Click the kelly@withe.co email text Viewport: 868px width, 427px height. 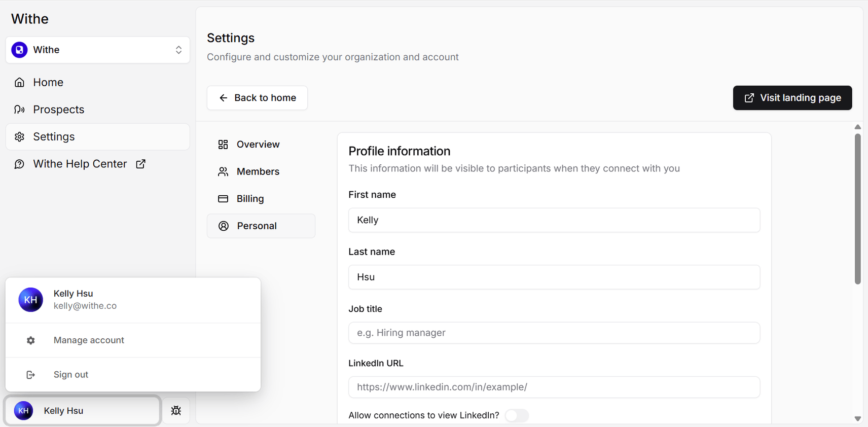point(85,306)
